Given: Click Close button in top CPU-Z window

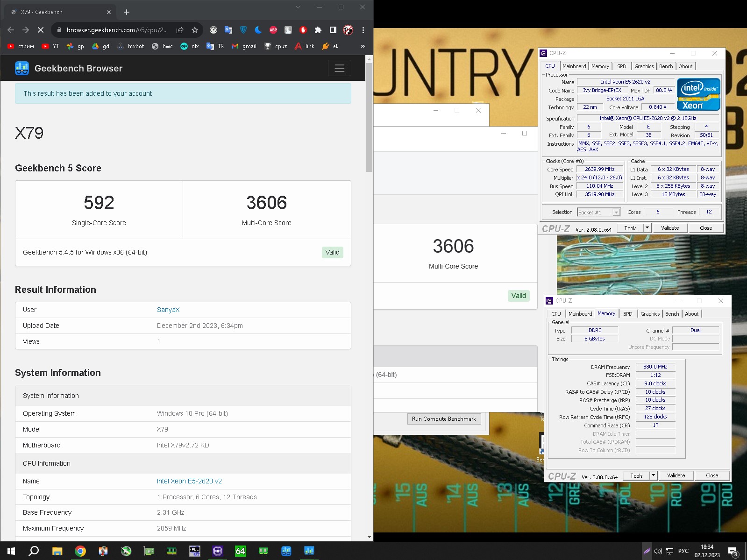Looking at the screenshot, I should 706,228.
